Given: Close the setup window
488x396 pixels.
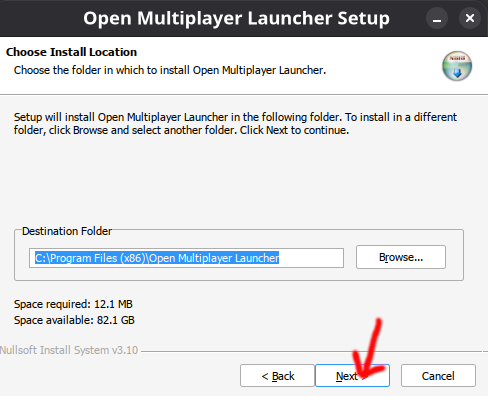Looking at the screenshot, I should click(x=470, y=18).
